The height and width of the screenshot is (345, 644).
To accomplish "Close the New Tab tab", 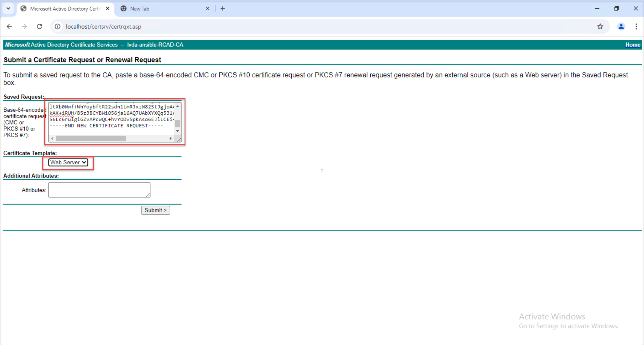I will [208, 8].
